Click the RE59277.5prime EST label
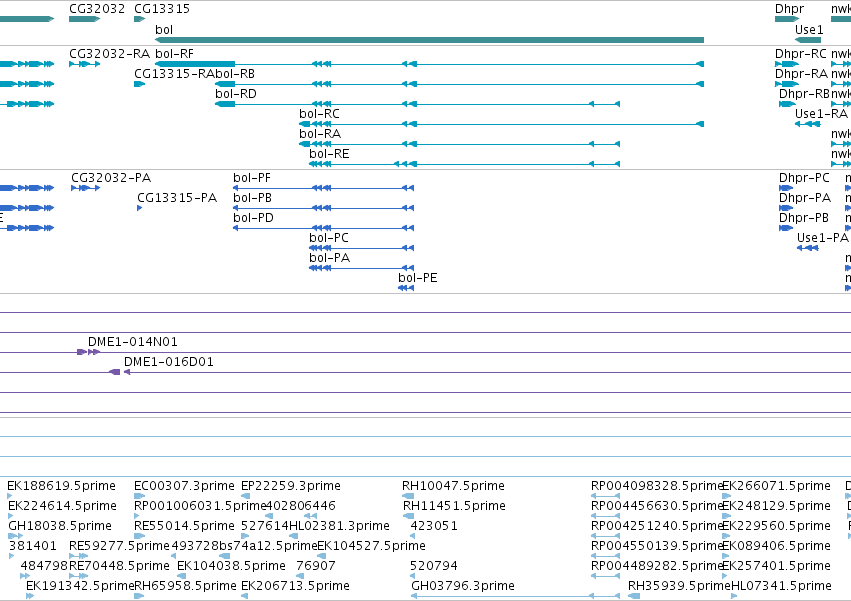This screenshot has width=851, height=601. (x=119, y=546)
